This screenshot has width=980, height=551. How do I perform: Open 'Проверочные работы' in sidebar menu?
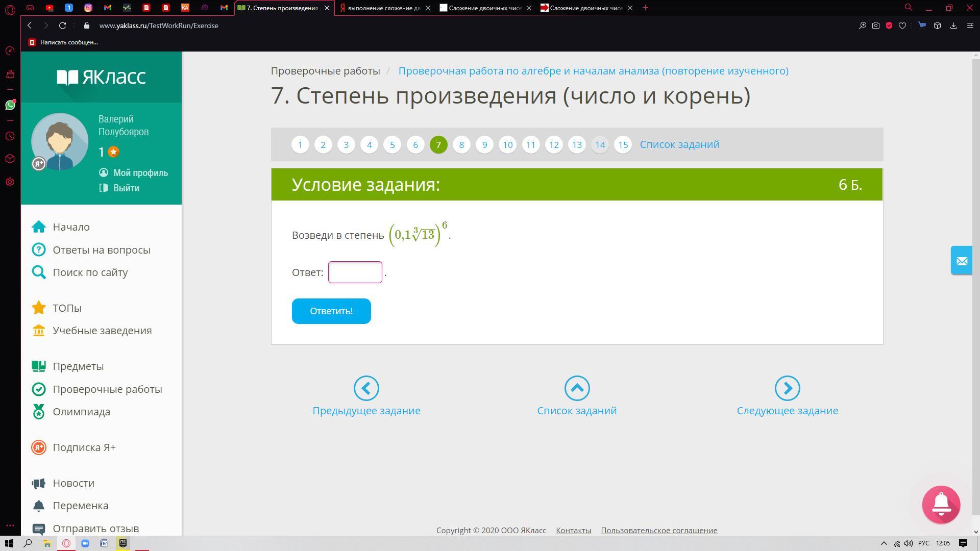click(x=107, y=389)
